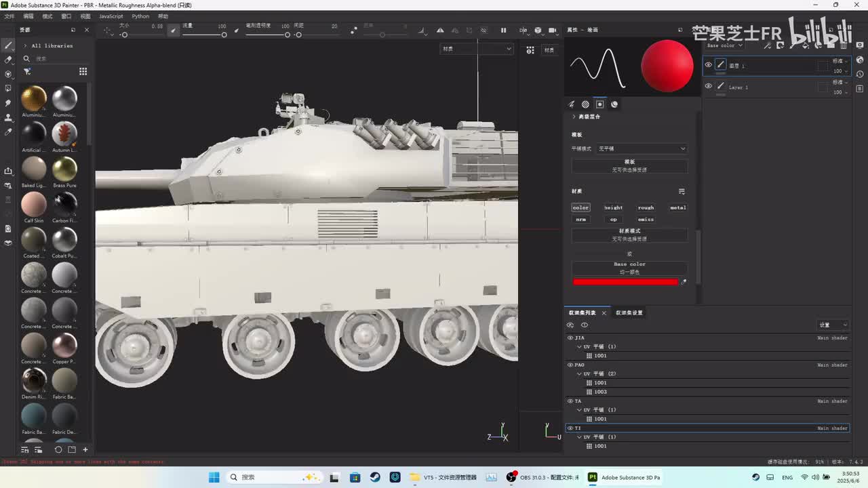Pause viewport rendering with pause icon
Viewport: 868px width, 488px height.
point(503,30)
